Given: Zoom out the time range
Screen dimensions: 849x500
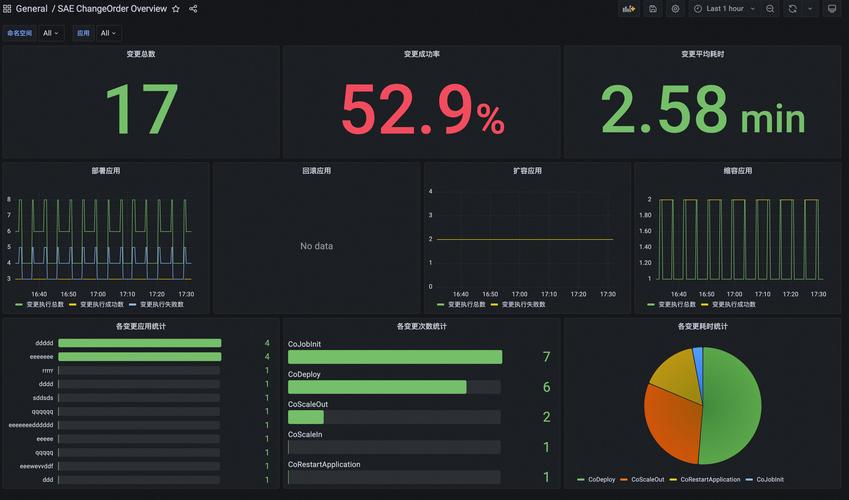Looking at the screenshot, I should click(x=770, y=9).
